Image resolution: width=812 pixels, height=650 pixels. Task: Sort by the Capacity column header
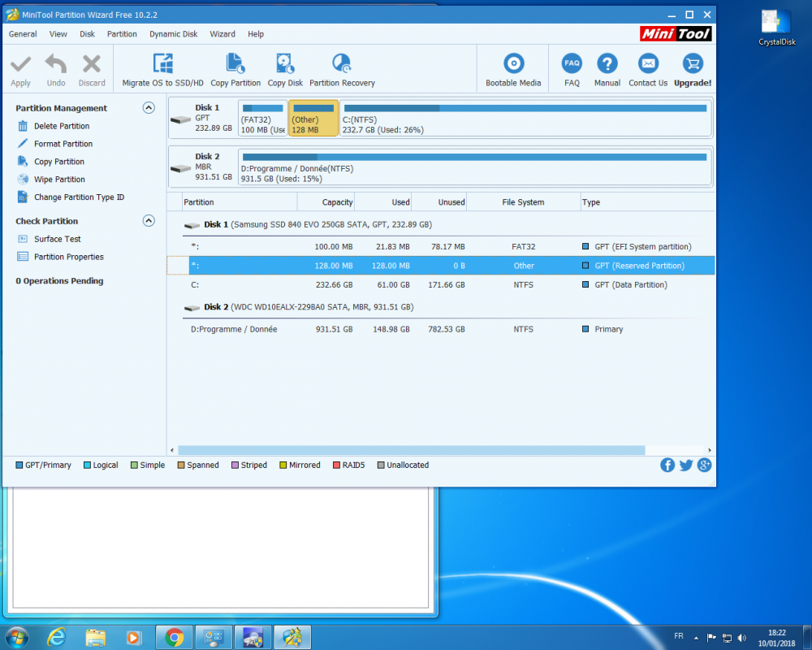tap(326, 202)
